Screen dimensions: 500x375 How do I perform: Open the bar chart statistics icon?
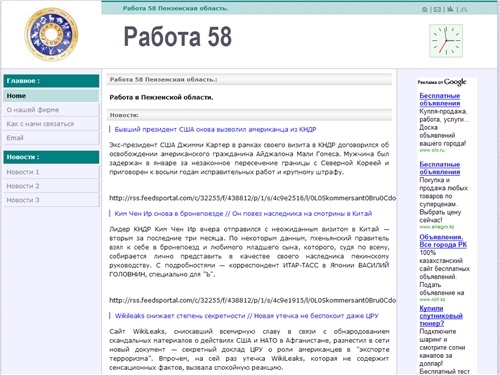451,9
